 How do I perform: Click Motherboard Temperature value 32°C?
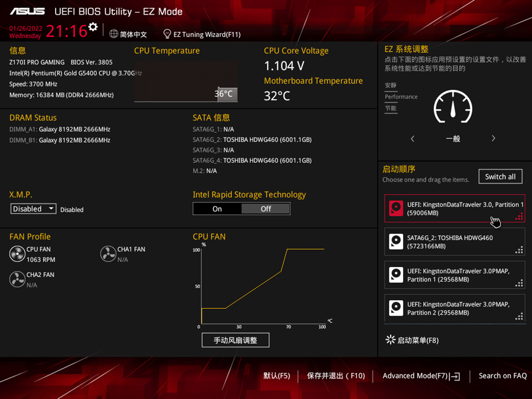pos(277,96)
